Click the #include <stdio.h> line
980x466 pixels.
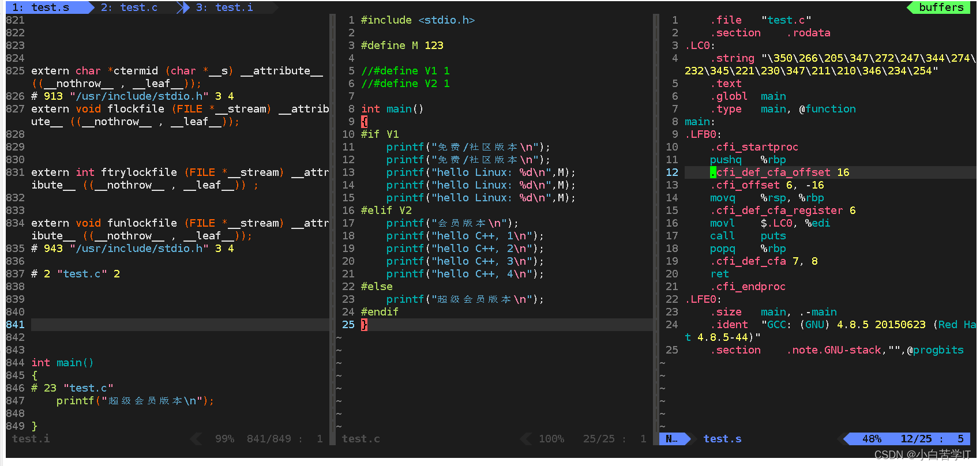click(418, 20)
